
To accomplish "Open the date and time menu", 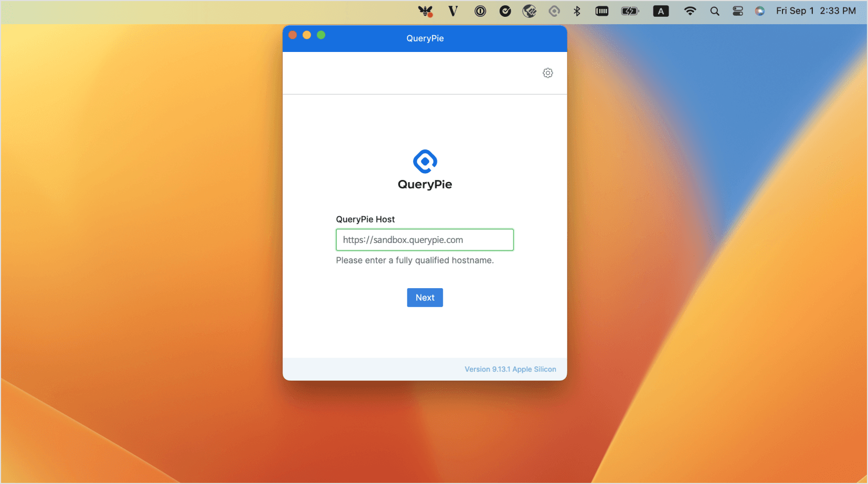I will (x=814, y=10).
